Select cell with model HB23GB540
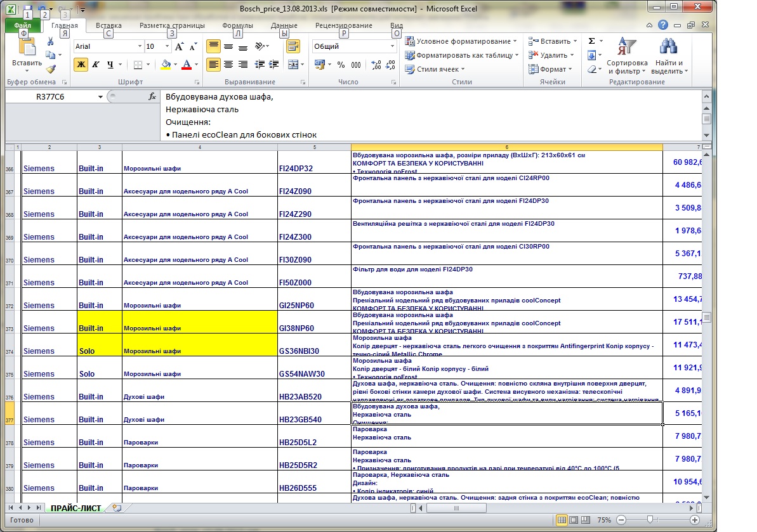Viewport: 757px width, 532px height. (314, 413)
